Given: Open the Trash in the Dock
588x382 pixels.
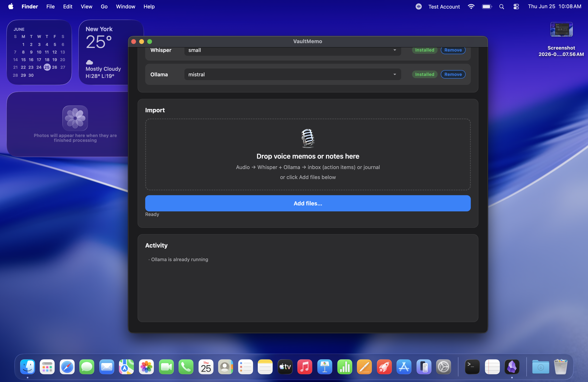Looking at the screenshot, I should coord(561,367).
